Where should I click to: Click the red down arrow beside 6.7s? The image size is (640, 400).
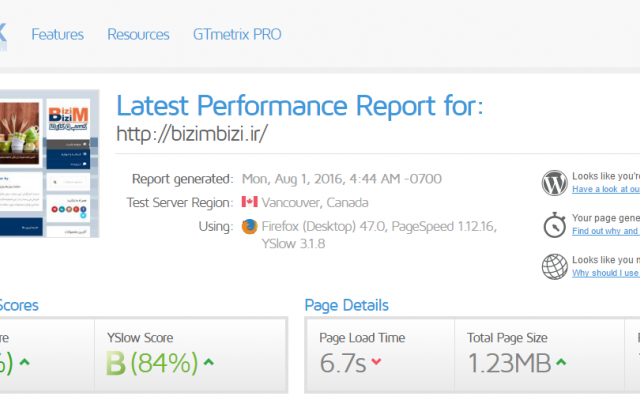pos(376,361)
